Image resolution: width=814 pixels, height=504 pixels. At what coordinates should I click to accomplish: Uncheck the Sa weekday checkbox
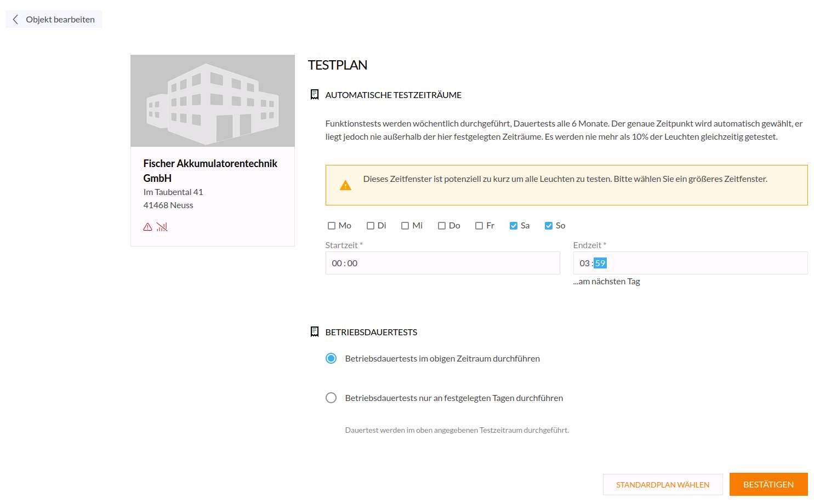(x=514, y=226)
